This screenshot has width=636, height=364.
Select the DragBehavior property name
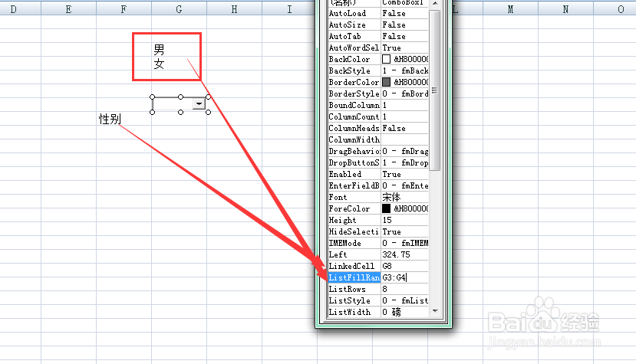354,151
